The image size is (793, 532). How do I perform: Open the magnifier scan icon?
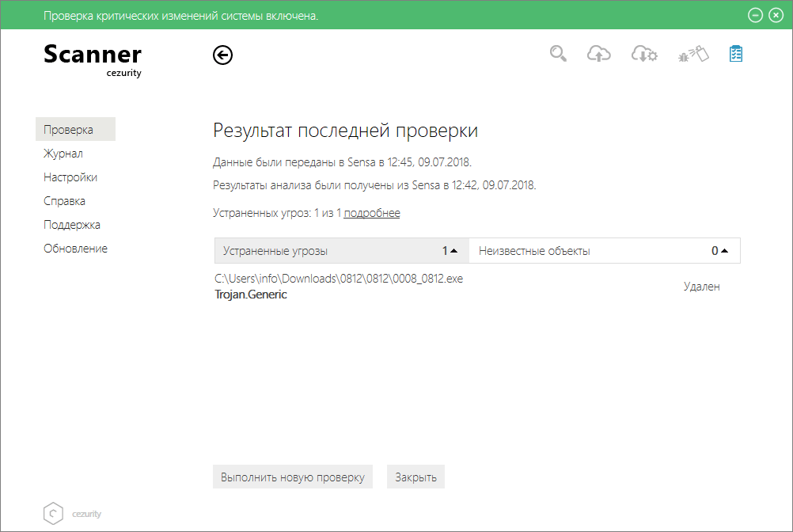coord(558,54)
